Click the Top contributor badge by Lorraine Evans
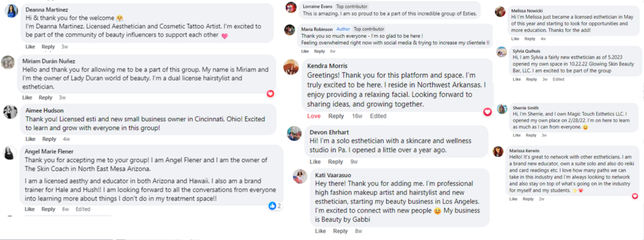Viewport: 644px width, 240px height. tap(352, 6)
